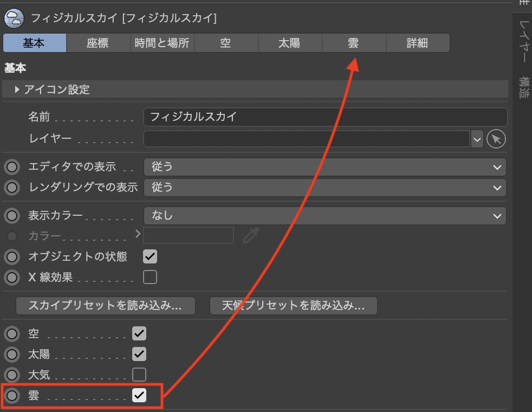The width and height of the screenshot is (532, 412).
Task: Switch to the 雲 tab
Action: (x=353, y=43)
